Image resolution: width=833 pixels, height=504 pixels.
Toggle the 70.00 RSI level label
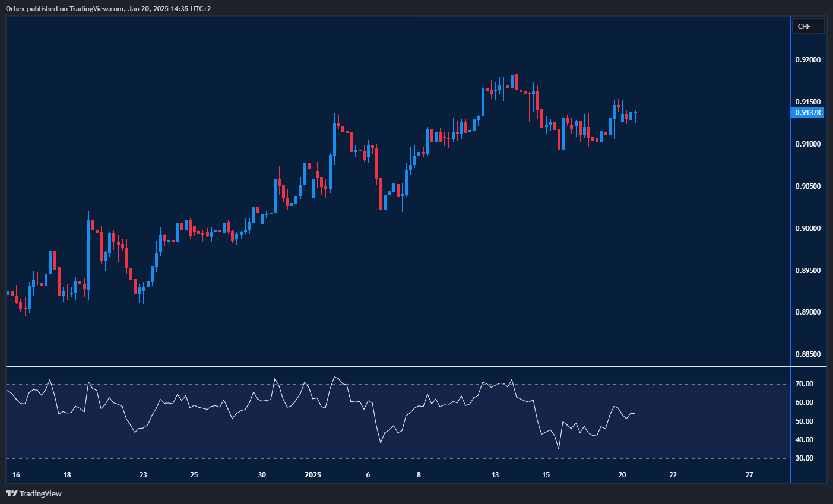coord(806,383)
